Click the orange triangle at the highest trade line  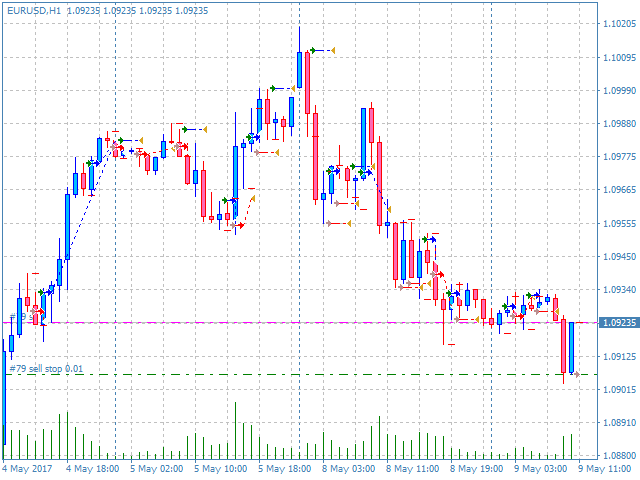tap(333, 51)
